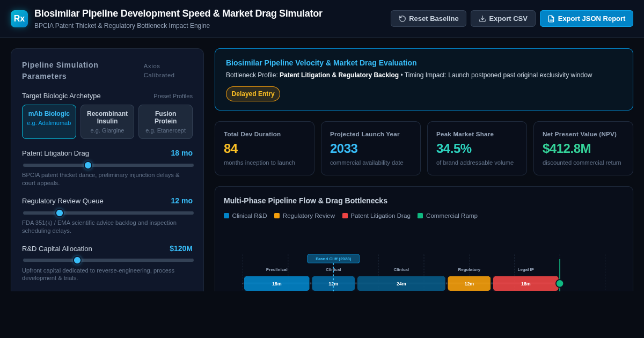This screenshot has width=644, height=338.
Task: Click the Regulatory Review legend swatch
Action: coord(277,216)
